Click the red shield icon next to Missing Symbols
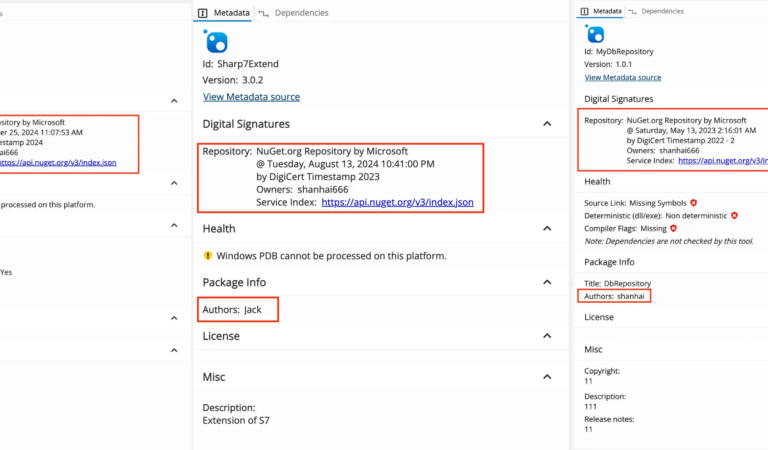The height and width of the screenshot is (450, 768). click(694, 203)
